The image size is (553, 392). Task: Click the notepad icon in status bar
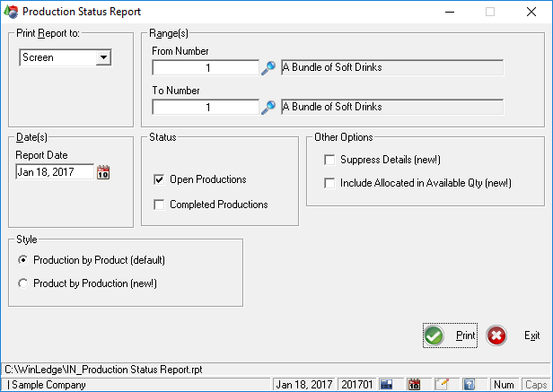click(x=442, y=385)
